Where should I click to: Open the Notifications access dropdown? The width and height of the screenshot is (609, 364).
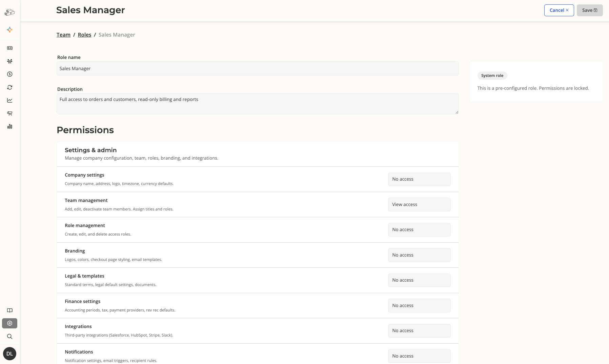419,356
